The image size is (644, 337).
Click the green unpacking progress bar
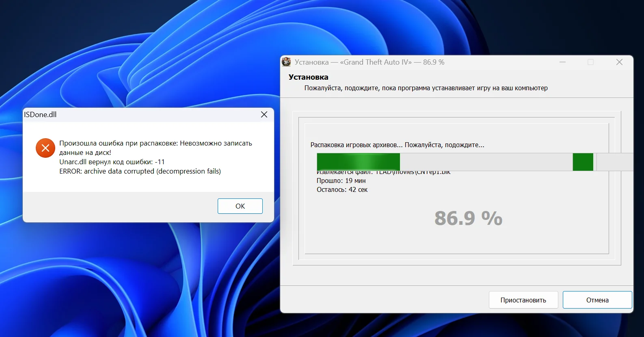(475, 162)
